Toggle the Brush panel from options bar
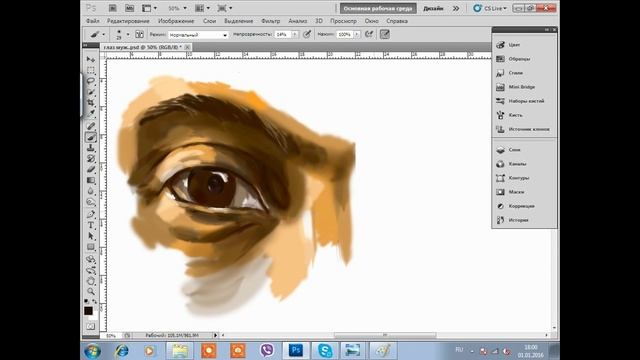The height and width of the screenshot is (360, 640). coord(139,34)
